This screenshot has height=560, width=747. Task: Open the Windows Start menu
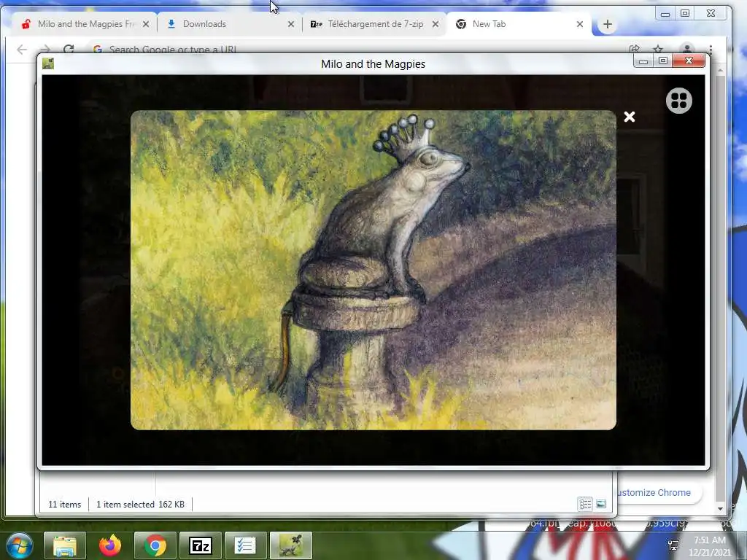point(20,545)
